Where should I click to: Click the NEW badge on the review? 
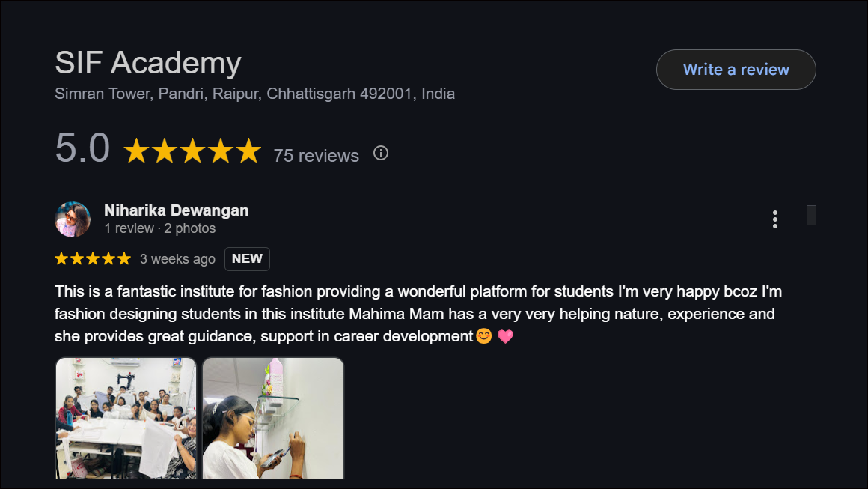click(x=247, y=259)
